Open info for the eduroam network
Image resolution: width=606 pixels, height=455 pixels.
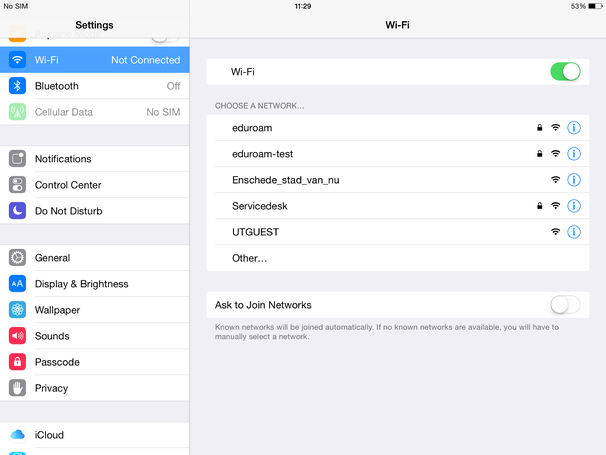pyautogui.click(x=574, y=128)
